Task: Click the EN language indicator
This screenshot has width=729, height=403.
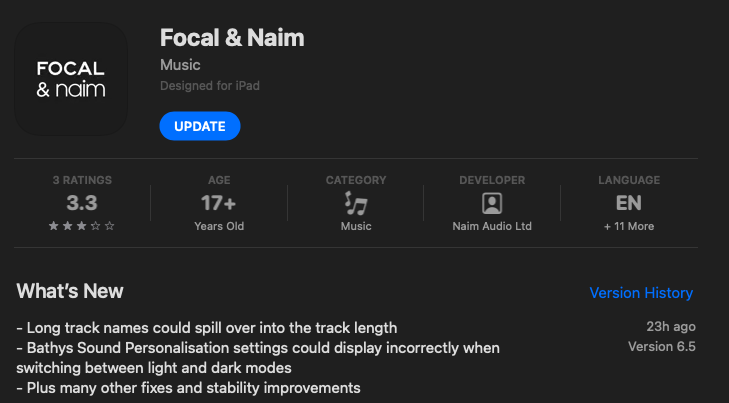Action: (x=629, y=204)
